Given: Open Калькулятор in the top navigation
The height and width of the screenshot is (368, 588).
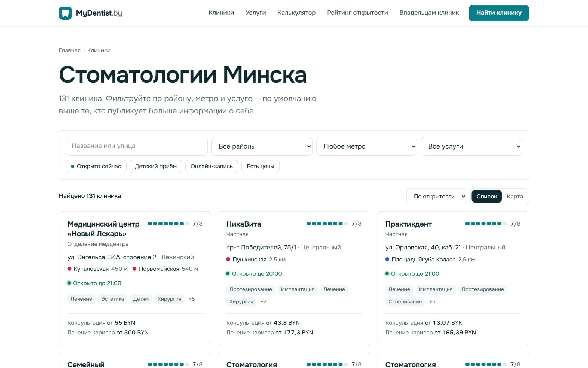Looking at the screenshot, I should (296, 13).
